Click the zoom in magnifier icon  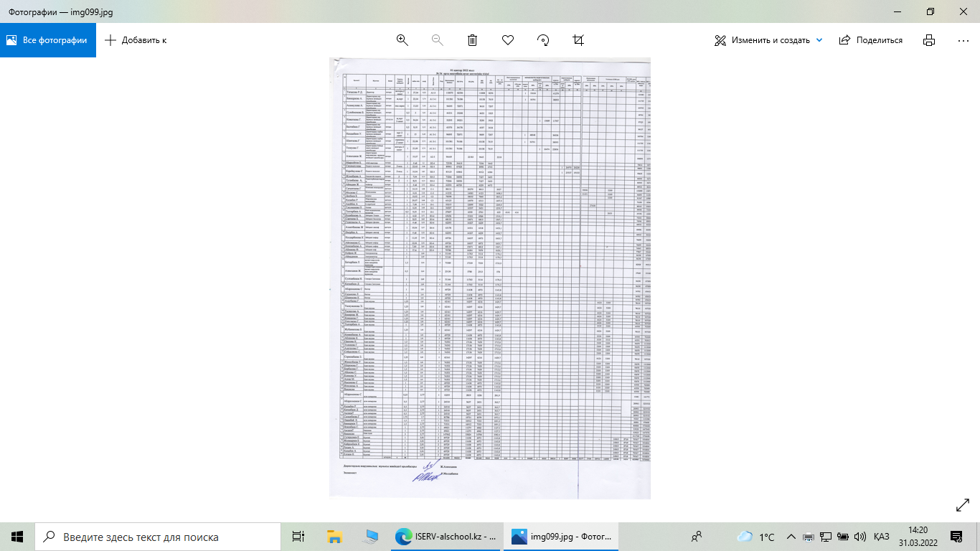402,40
